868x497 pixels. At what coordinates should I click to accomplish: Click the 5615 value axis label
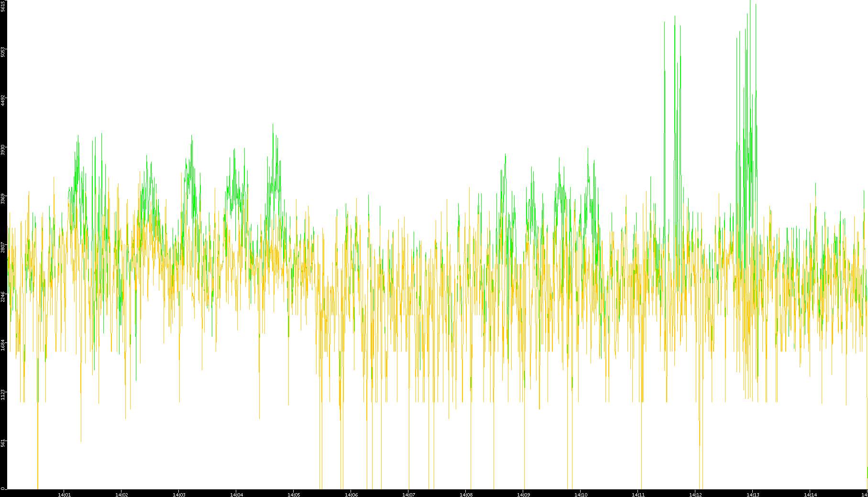[x=3, y=6]
